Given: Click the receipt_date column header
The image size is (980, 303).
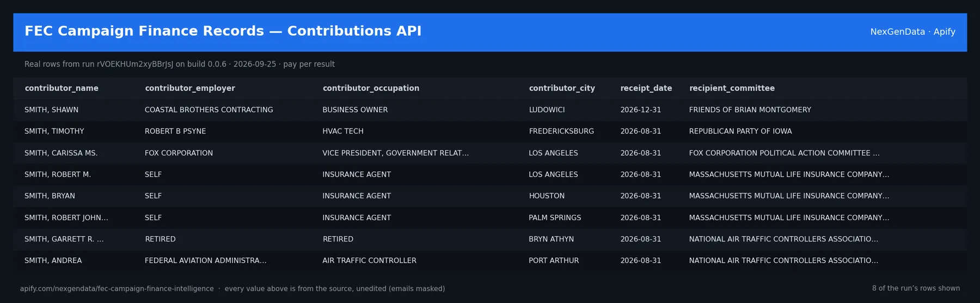Looking at the screenshot, I should point(646,88).
